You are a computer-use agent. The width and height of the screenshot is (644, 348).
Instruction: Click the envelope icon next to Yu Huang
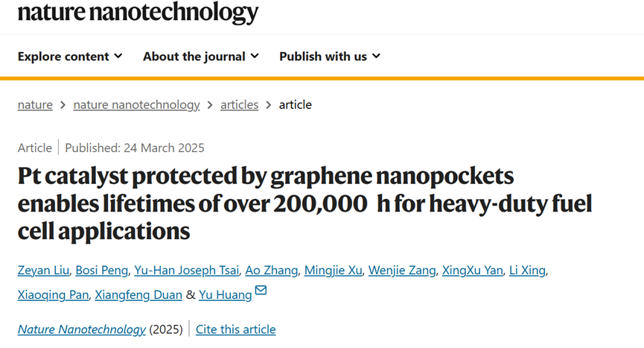[261, 291]
